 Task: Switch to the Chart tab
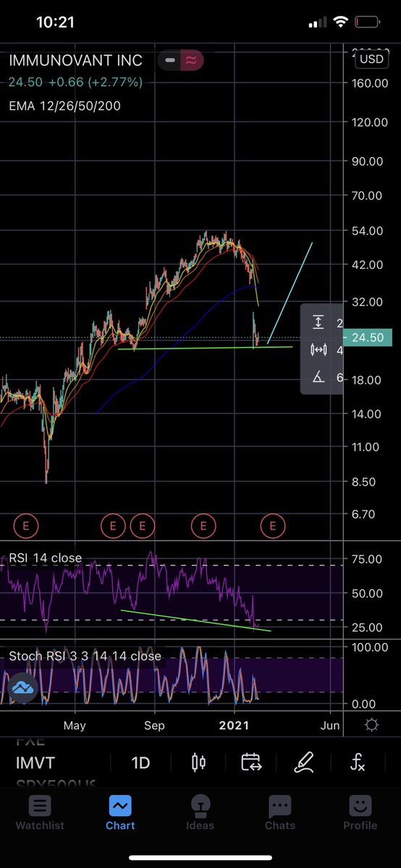coord(120,812)
